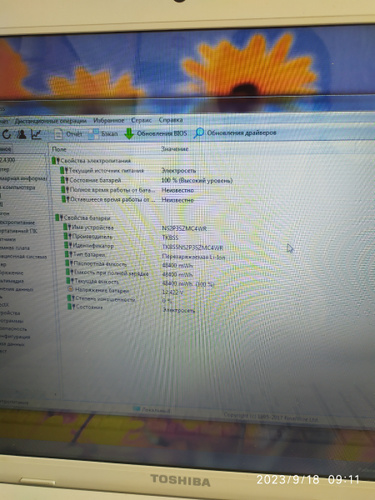Screen dimensions: 375x500
Task: Click the Refresh circular arrow toolbar icon
Action: coord(7,134)
